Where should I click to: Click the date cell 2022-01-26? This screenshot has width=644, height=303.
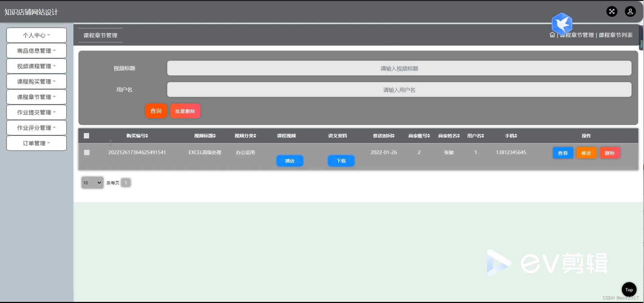click(x=384, y=153)
